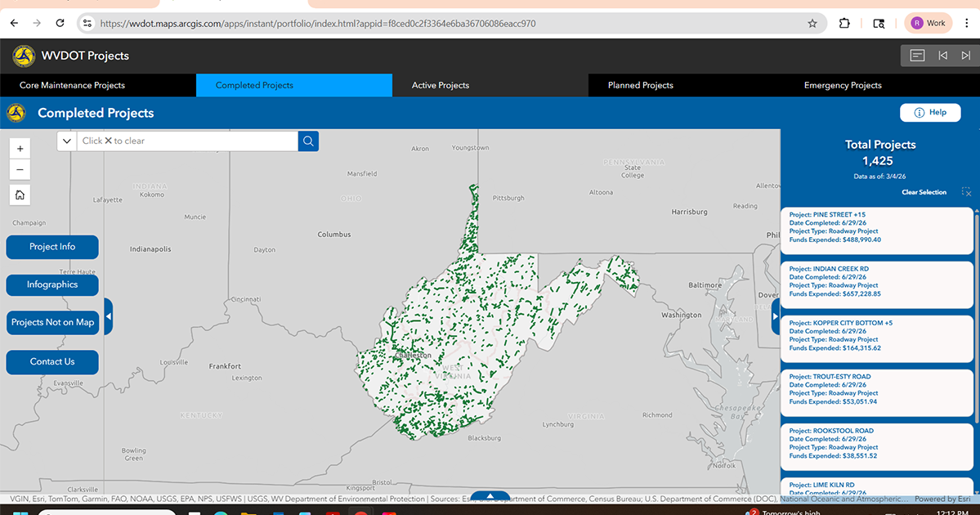Run the map search magnifier button
Viewport: 980px width, 515px height.
point(308,141)
